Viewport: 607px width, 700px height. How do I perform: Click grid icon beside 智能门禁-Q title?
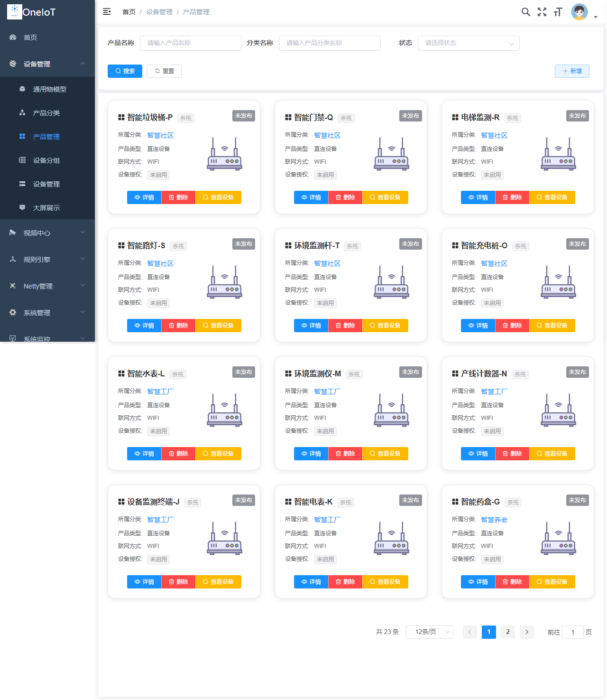[x=288, y=117]
